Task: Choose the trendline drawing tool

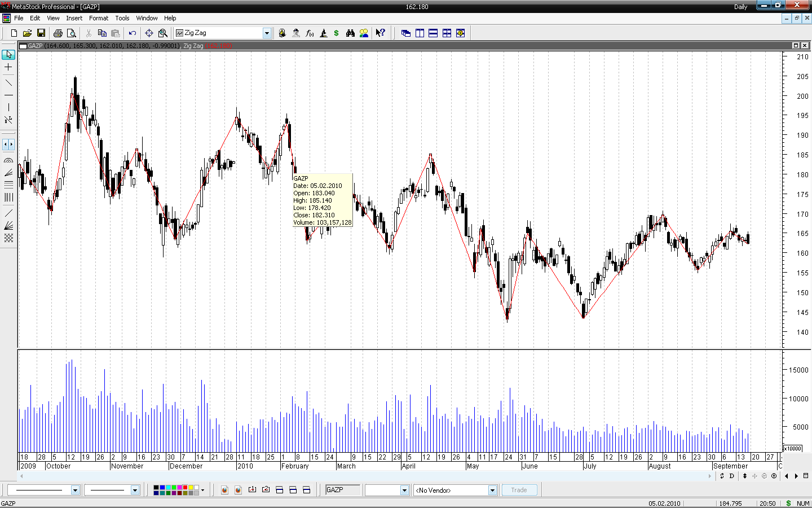Action: point(8,82)
